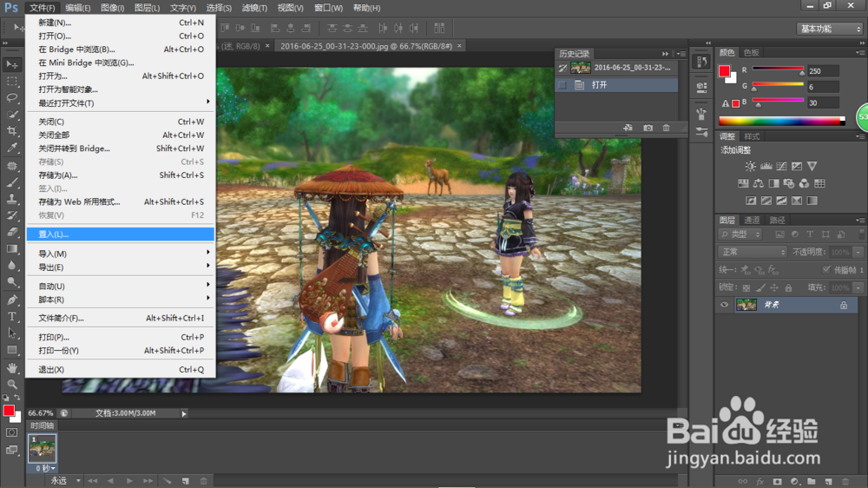868x488 pixels.
Task: Select the Gradient tool
Action: (x=11, y=248)
